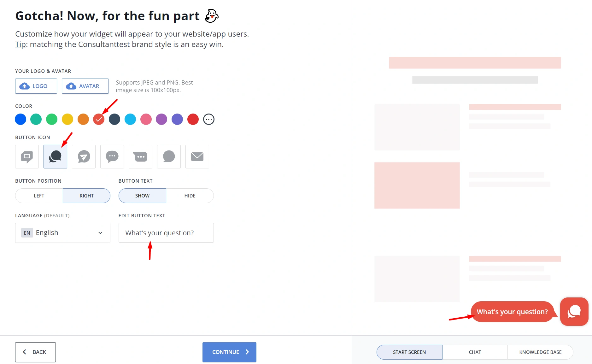592x364 pixels.
Task: Select the square speech bubble button icon
Action: point(27,156)
